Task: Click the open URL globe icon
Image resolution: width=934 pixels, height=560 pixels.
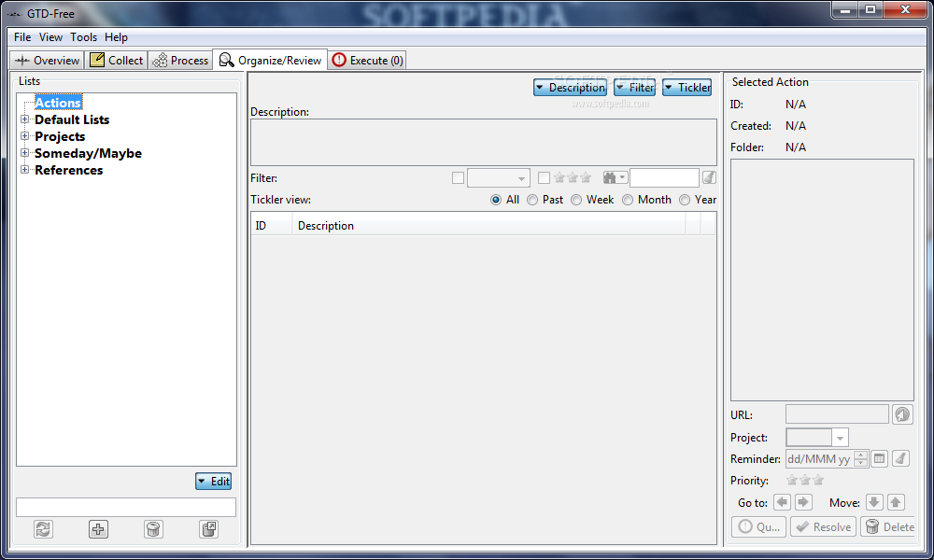Action: tap(902, 414)
